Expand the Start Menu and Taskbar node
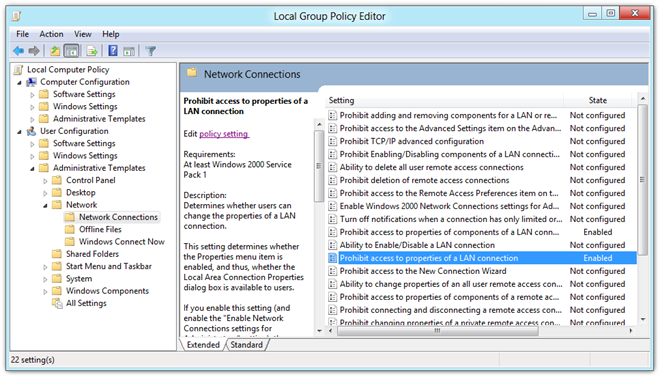This screenshot has width=660, height=377. pos(45,267)
